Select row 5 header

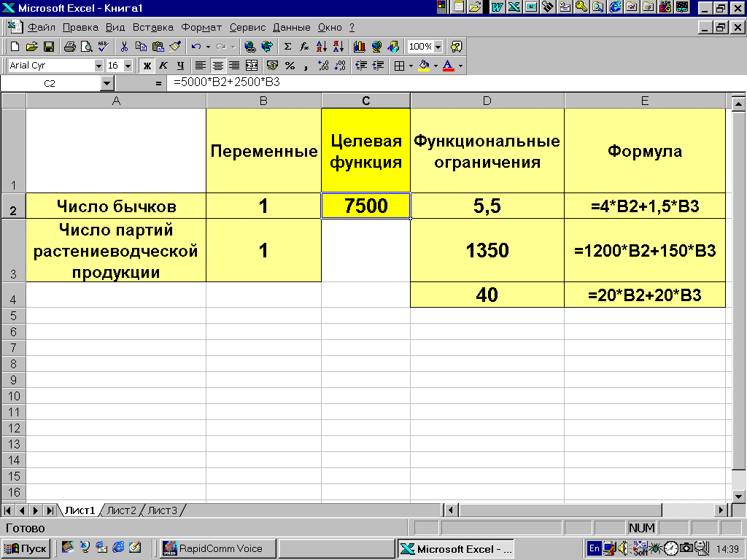(x=13, y=316)
